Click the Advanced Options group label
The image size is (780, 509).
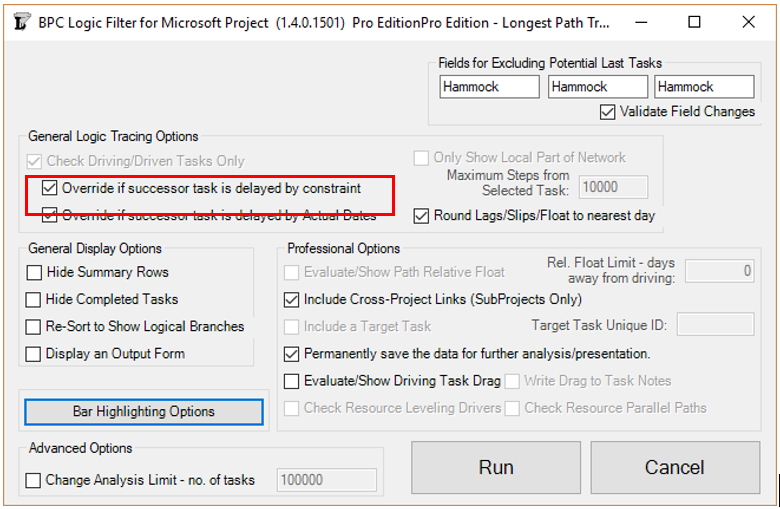(x=81, y=448)
